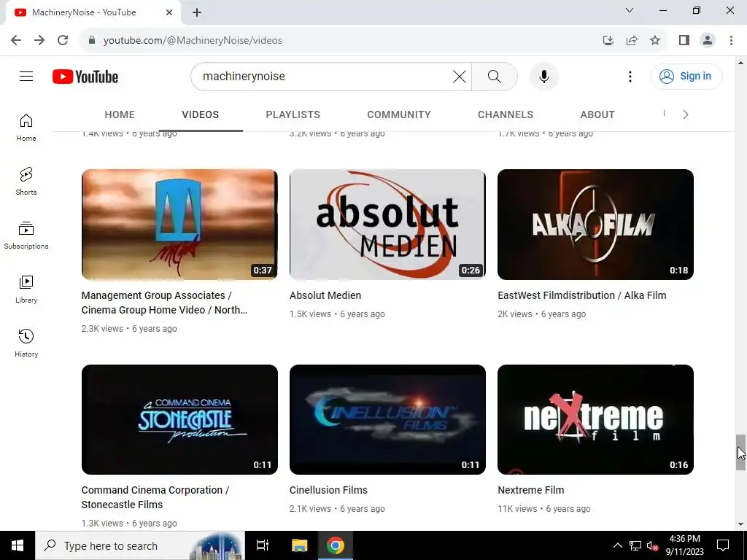Click the address bar URL
The width and height of the screenshot is (747, 560).
(x=193, y=41)
